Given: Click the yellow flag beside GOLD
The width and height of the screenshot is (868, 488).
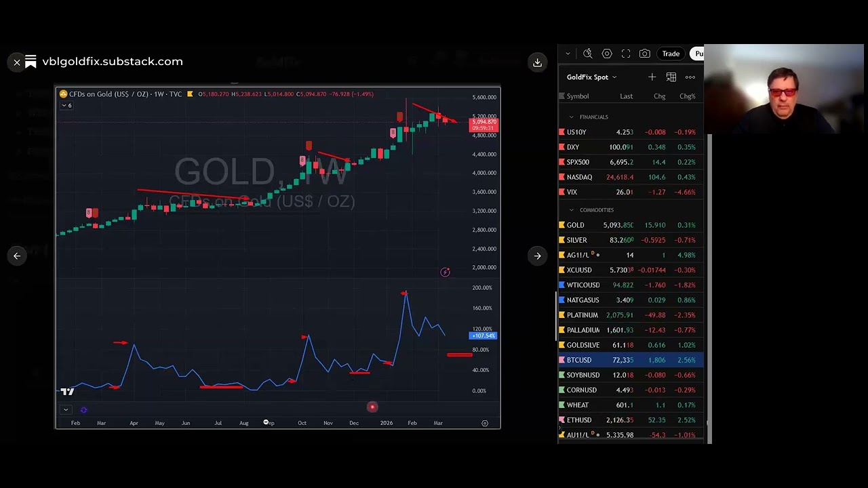Looking at the screenshot, I should [561, 225].
